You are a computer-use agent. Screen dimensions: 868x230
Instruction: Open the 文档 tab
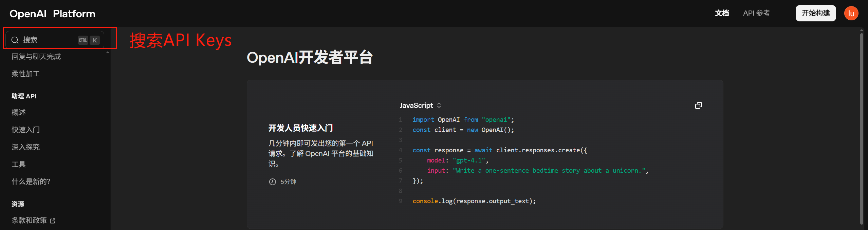pyautogui.click(x=722, y=13)
